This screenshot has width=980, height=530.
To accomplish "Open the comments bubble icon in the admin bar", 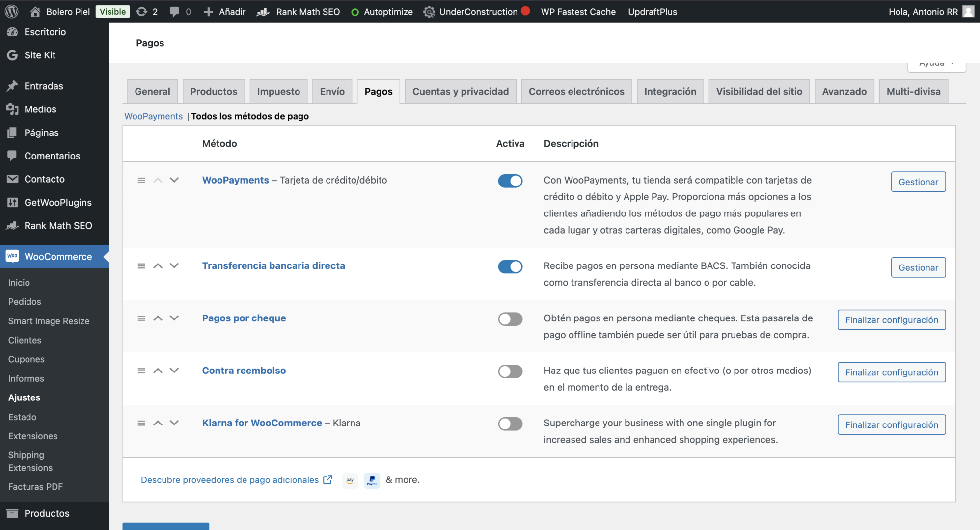I will tap(174, 12).
